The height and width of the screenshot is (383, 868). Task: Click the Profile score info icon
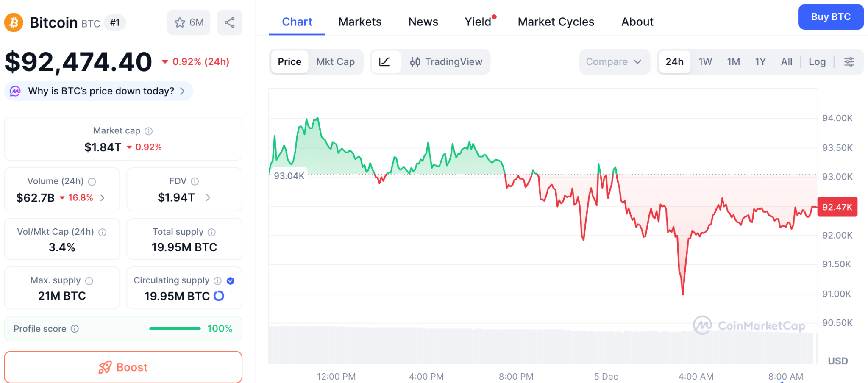[75, 329]
